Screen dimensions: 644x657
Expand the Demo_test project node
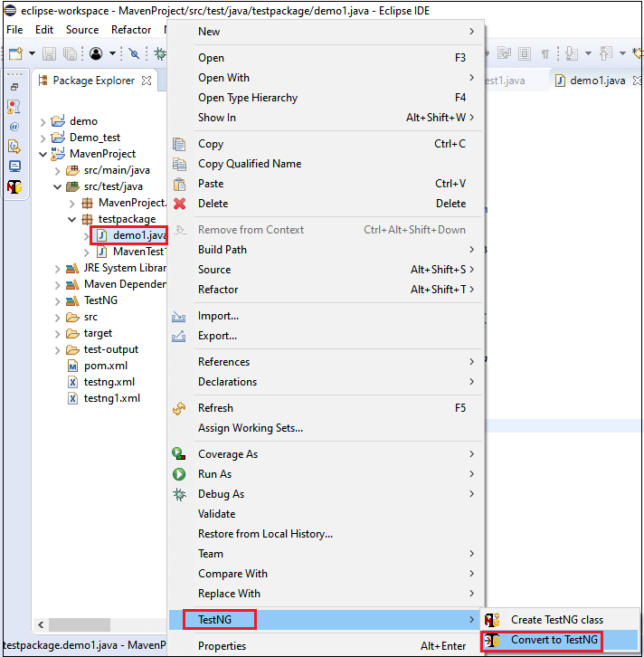pyautogui.click(x=43, y=138)
